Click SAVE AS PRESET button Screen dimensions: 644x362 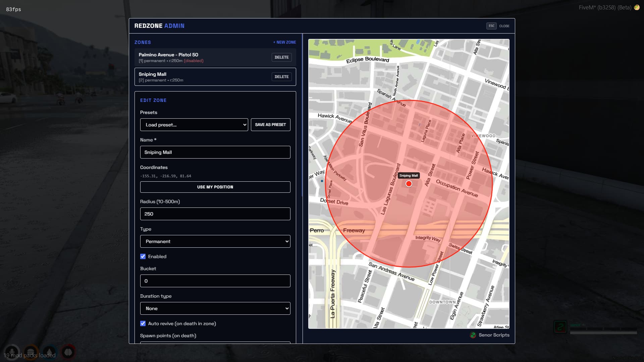[x=270, y=125]
